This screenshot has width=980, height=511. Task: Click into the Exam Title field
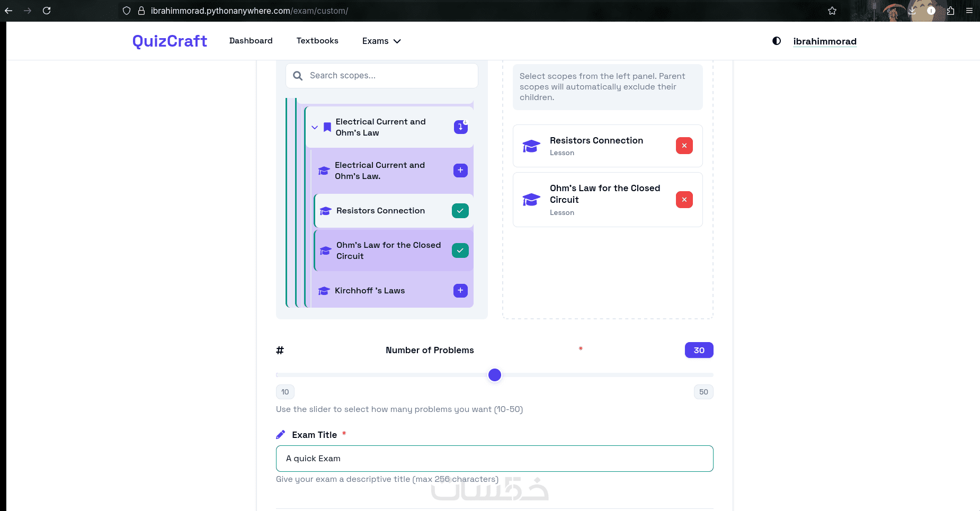[495, 459]
